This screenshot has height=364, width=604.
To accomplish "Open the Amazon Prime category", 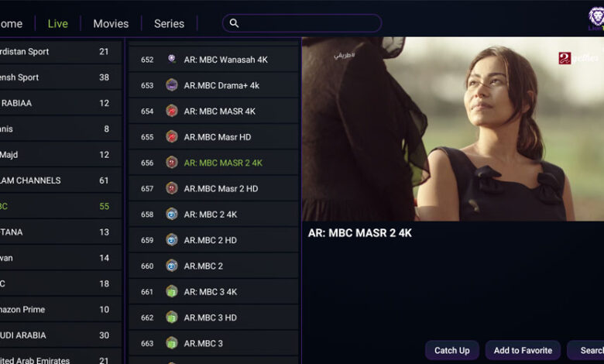I will coord(58,310).
